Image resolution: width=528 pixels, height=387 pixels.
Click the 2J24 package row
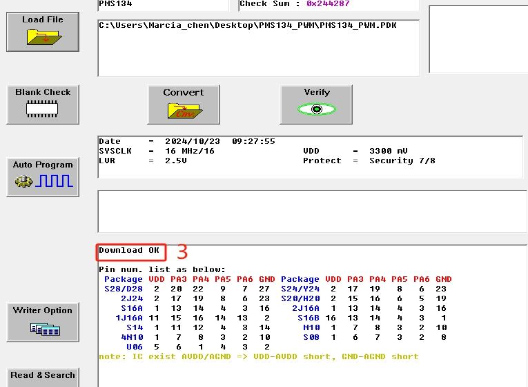click(195, 299)
